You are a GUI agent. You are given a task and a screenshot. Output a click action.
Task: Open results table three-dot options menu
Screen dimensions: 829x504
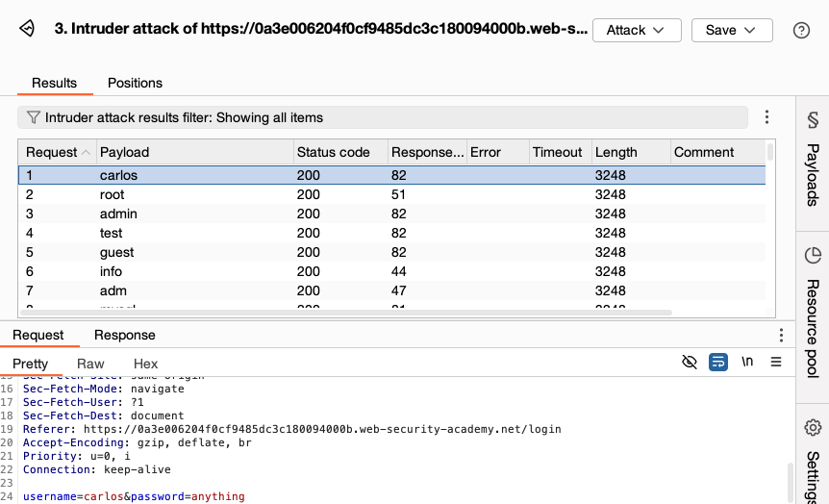[766, 117]
